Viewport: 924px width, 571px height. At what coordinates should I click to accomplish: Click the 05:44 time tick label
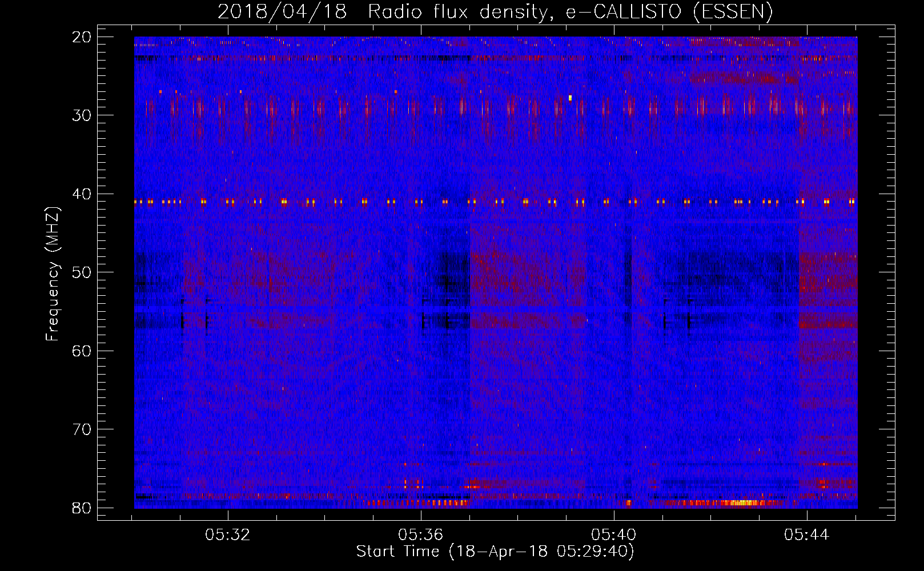click(806, 534)
